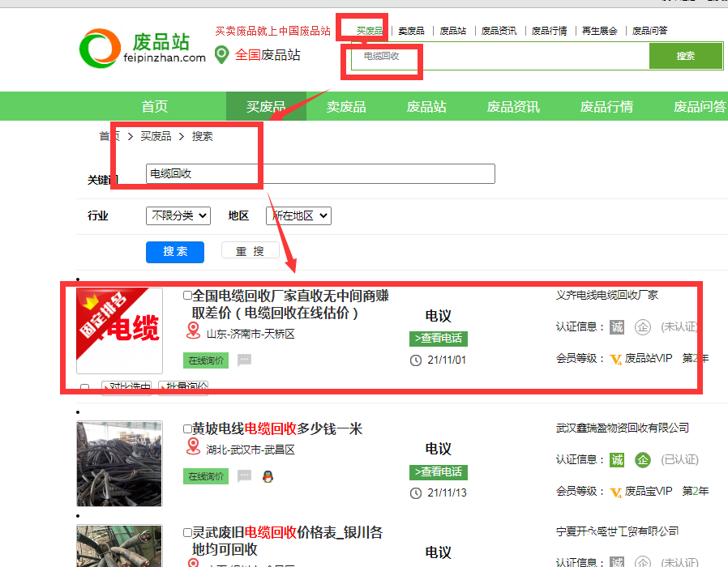The width and height of the screenshot is (728, 567).
Task: Click the red location pin beside 湖北-武汉市-武昌区
Action: click(x=193, y=447)
